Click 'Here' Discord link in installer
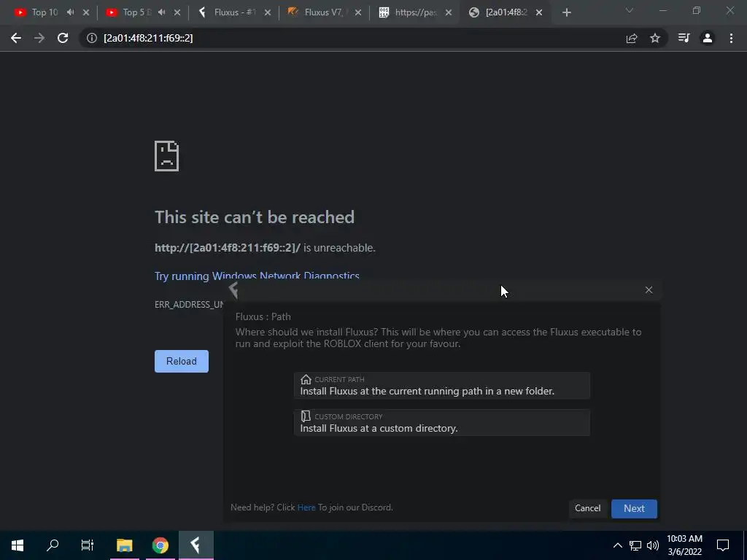The height and width of the screenshot is (560, 747). 306,507
